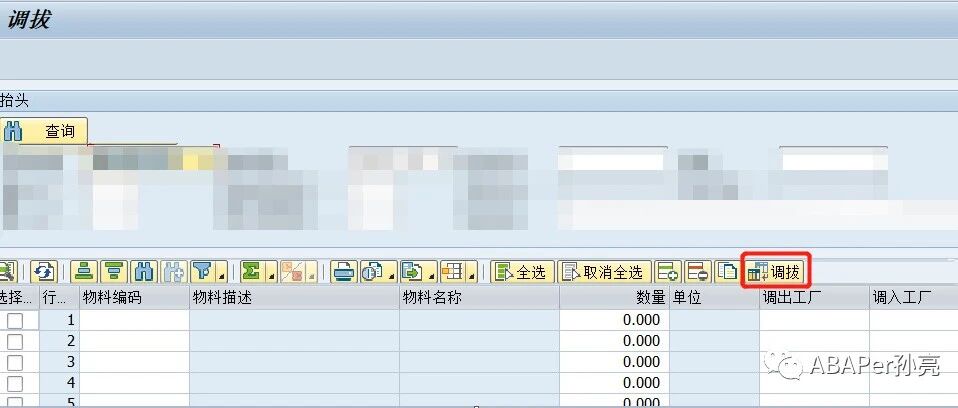Click the 选择 column header

(20, 297)
